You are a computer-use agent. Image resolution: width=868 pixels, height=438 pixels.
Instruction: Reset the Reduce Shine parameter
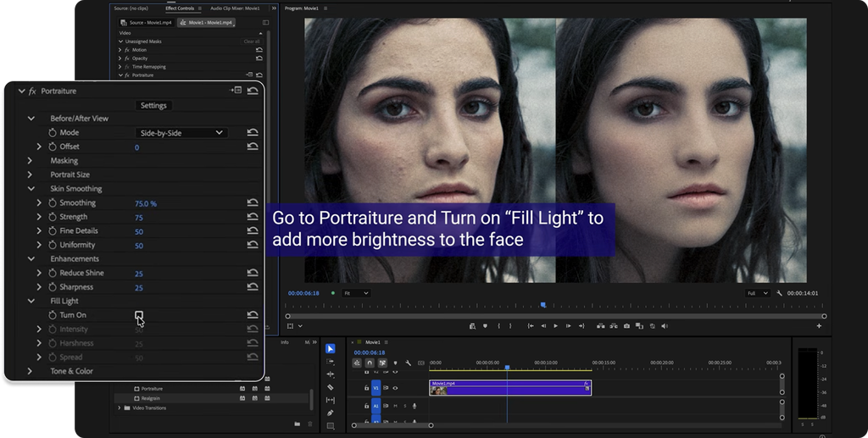pyautogui.click(x=253, y=273)
